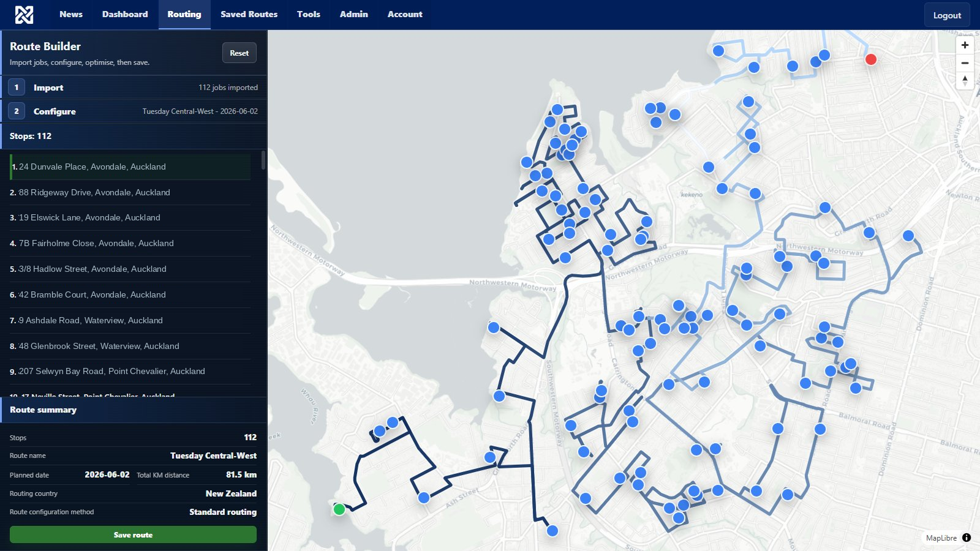Log out using the Logout button

click(947, 15)
